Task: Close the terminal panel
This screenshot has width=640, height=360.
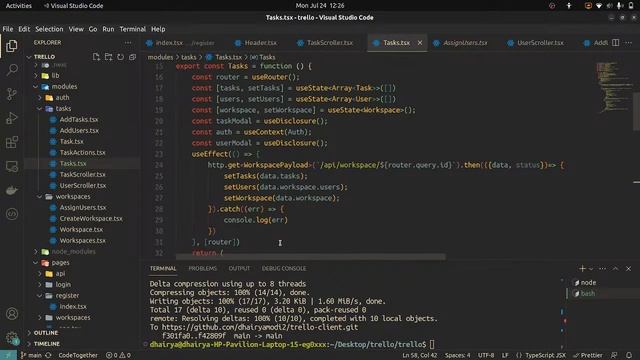Action: 629,268
